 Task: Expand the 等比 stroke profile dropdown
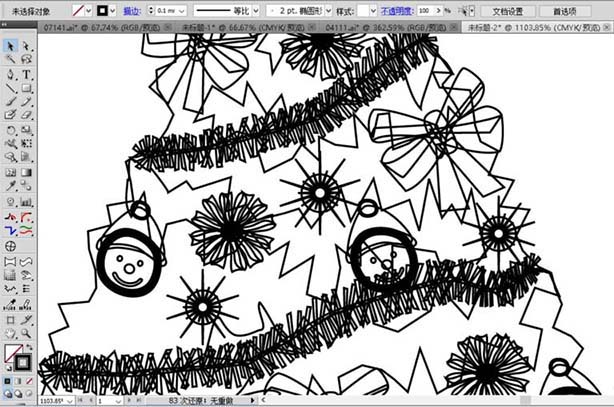[x=256, y=11]
